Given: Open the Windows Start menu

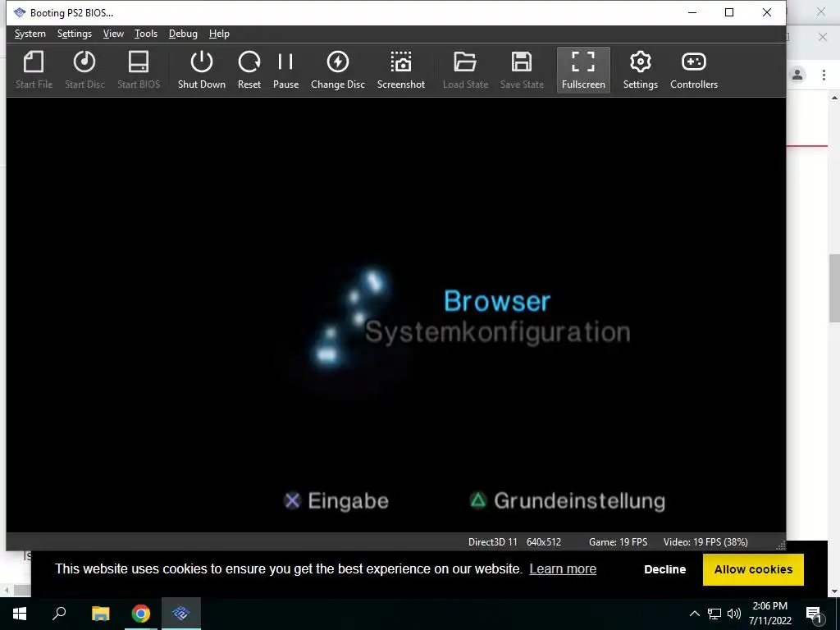Looking at the screenshot, I should pyautogui.click(x=20, y=614).
